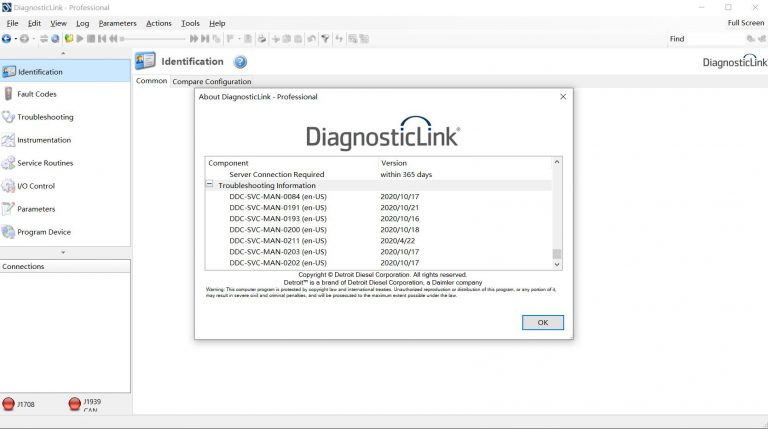The width and height of the screenshot is (768, 429).
Task: Click the J1939 red connection indicator
Action: 74,404
